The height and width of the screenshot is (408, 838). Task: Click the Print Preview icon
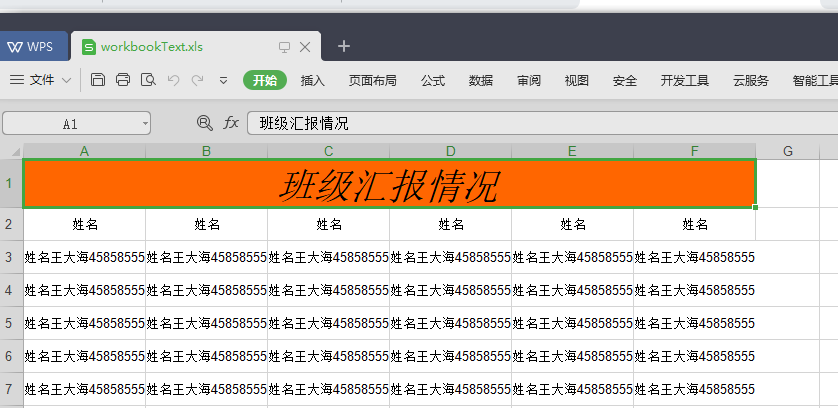tap(148, 80)
